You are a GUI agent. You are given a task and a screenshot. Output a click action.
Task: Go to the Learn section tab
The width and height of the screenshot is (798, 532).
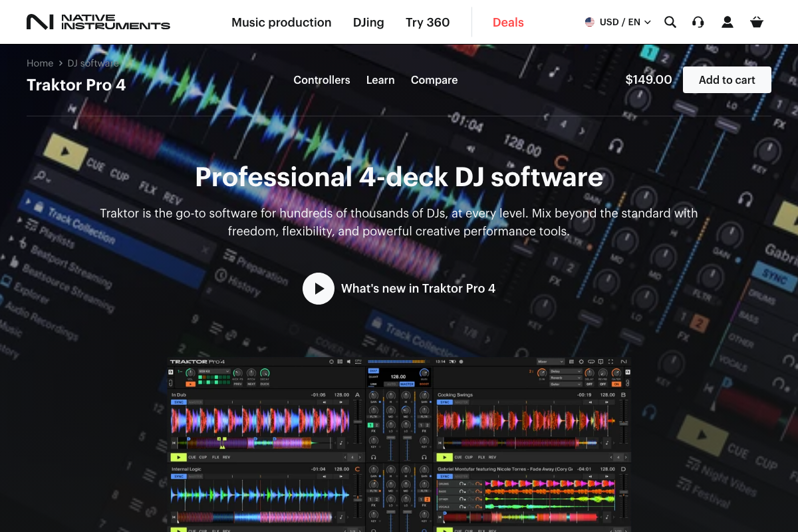tap(380, 80)
